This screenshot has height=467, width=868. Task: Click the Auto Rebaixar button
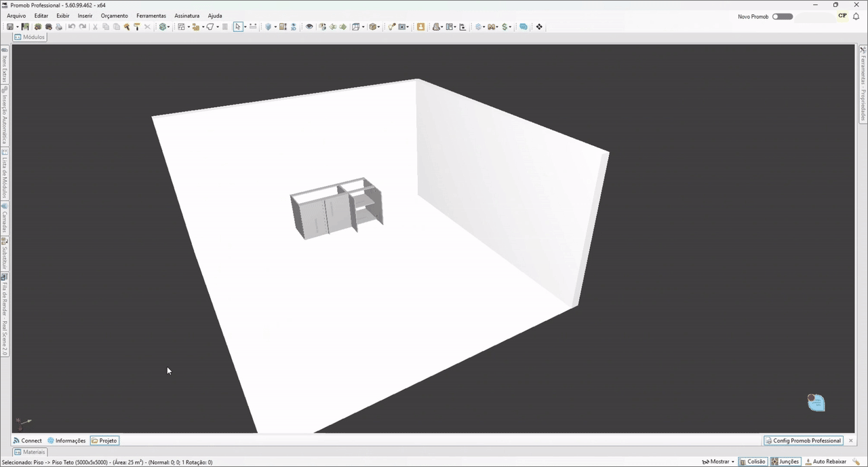(825, 462)
